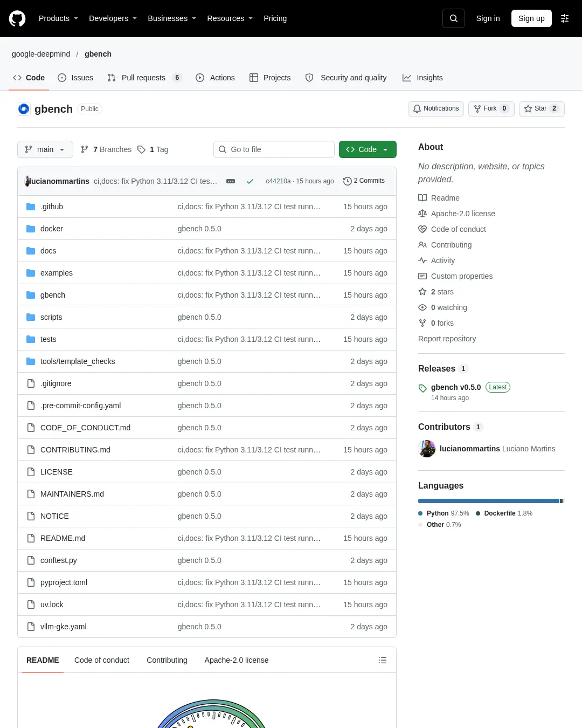582x728 pixels.
Task: Fork the gbench repository
Action: [491, 108]
